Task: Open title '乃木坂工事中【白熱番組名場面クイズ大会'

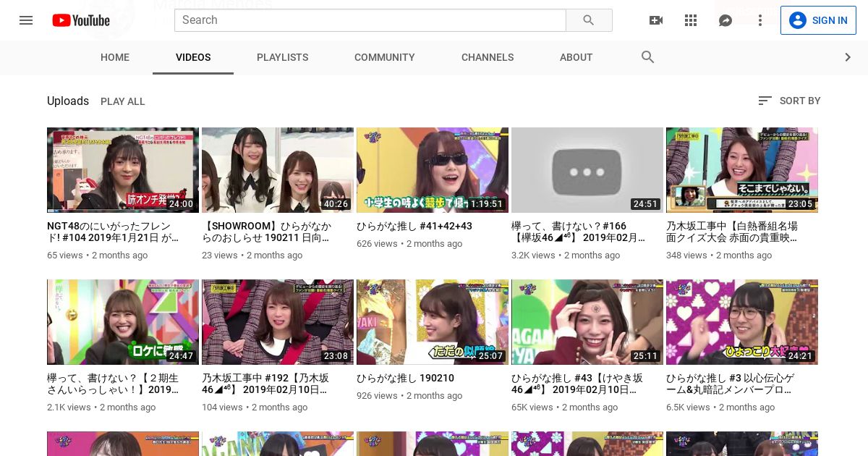Action: pos(732,232)
